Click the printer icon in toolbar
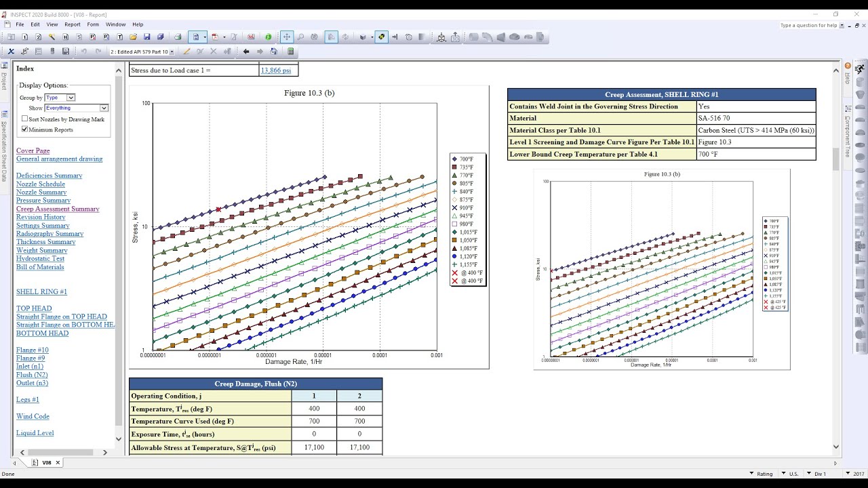The image size is (868, 488). coord(178,37)
